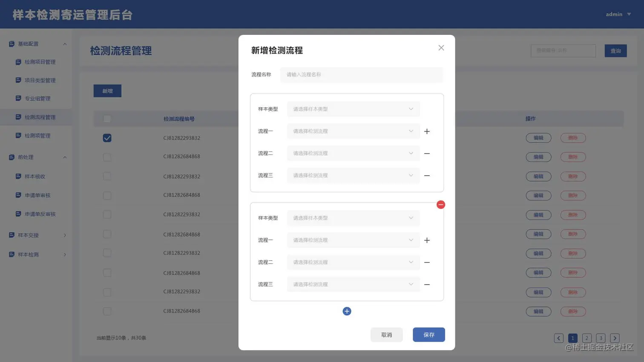Expand the 样本检测 sidebar section
Screen dimensions: 644x362
(x=65, y=255)
